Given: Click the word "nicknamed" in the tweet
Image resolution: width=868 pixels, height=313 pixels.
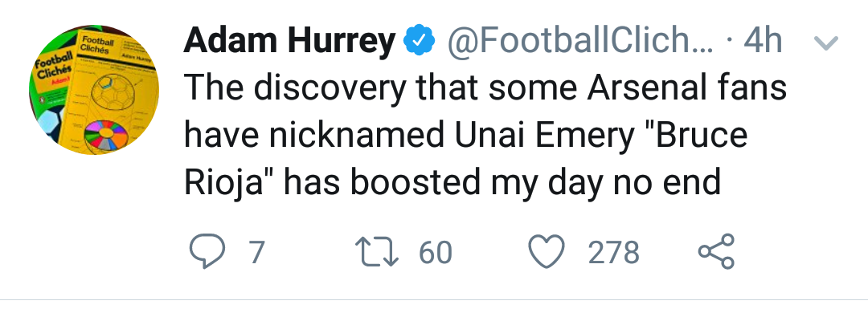Looking at the screenshot, I should pyautogui.click(x=357, y=136).
